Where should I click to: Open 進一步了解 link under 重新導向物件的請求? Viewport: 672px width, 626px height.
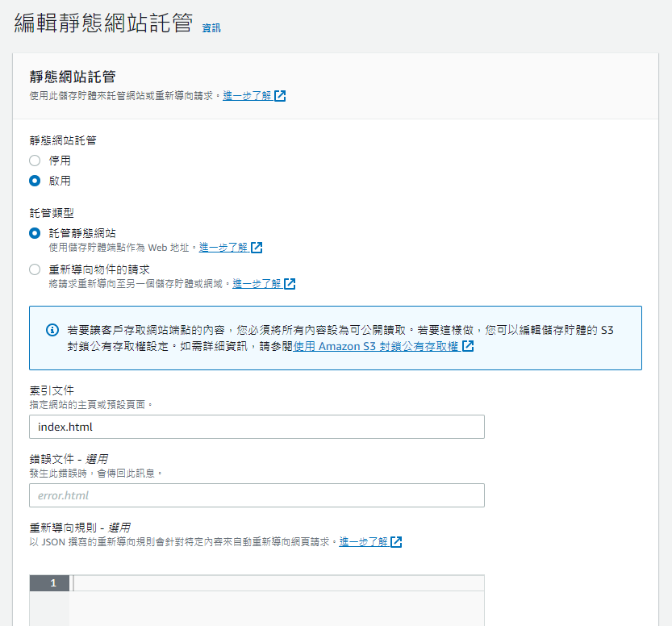pyautogui.click(x=257, y=284)
